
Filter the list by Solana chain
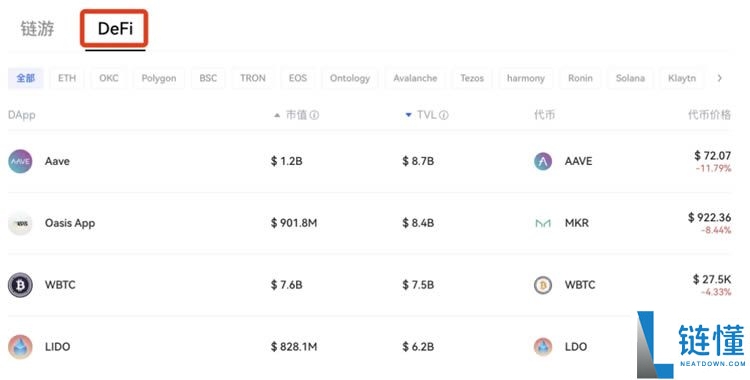click(630, 78)
